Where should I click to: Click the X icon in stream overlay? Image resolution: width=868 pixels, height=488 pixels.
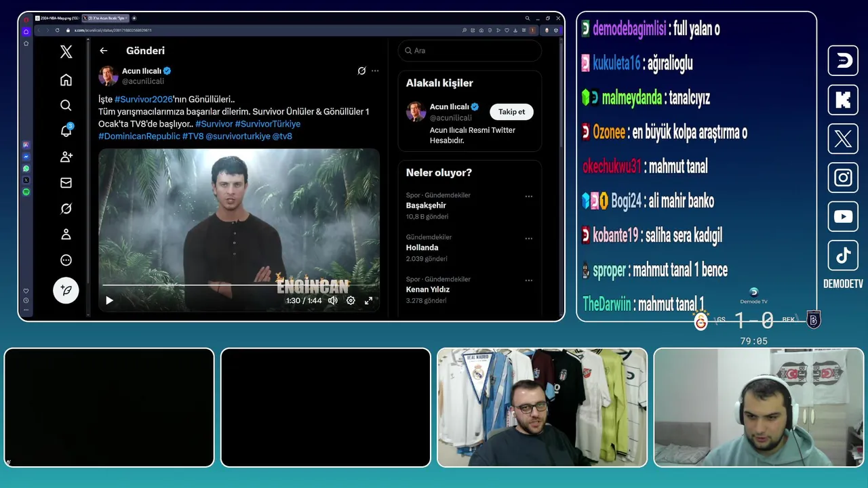(843, 139)
